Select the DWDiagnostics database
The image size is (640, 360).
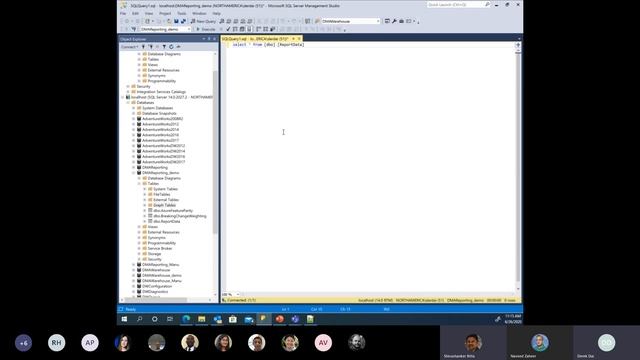click(155, 291)
